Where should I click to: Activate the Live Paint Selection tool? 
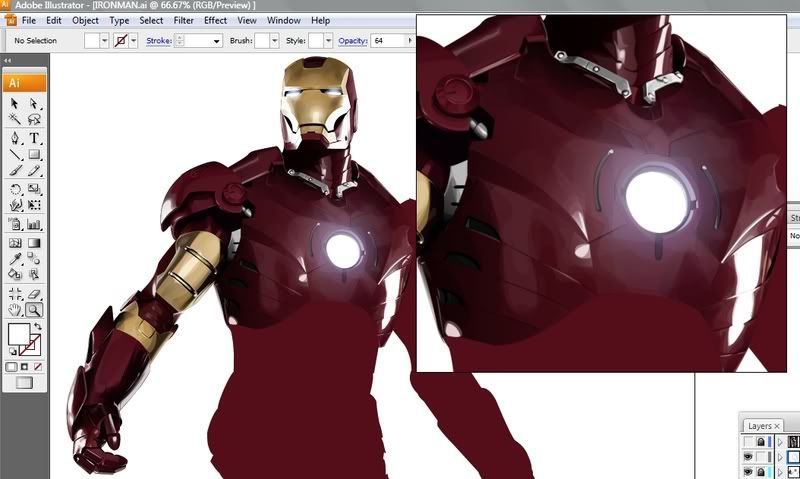(34, 274)
